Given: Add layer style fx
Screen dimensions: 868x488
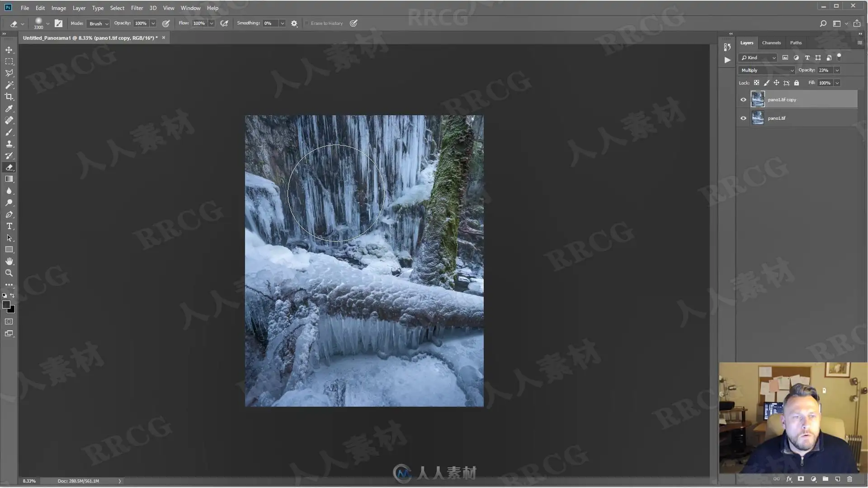Looking at the screenshot, I should [789, 479].
